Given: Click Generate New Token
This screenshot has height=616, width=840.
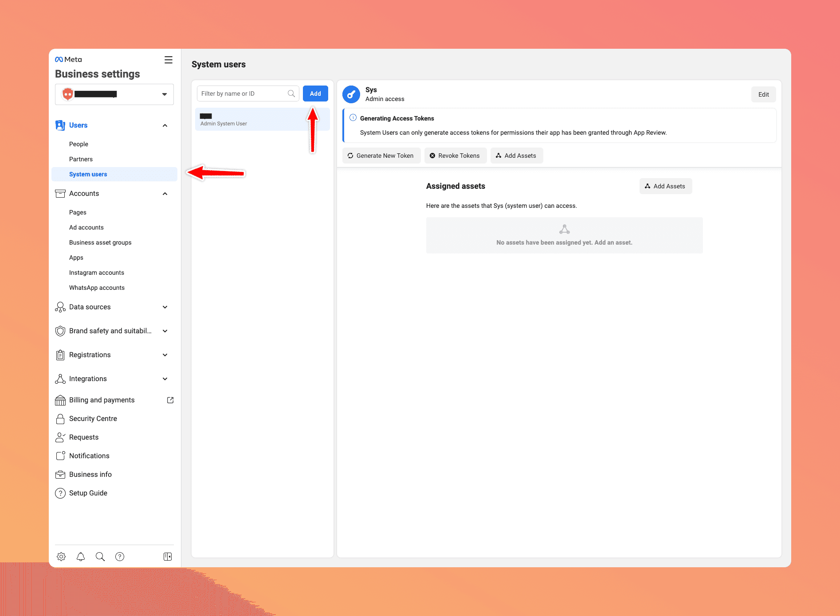Looking at the screenshot, I should pos(381,156).
